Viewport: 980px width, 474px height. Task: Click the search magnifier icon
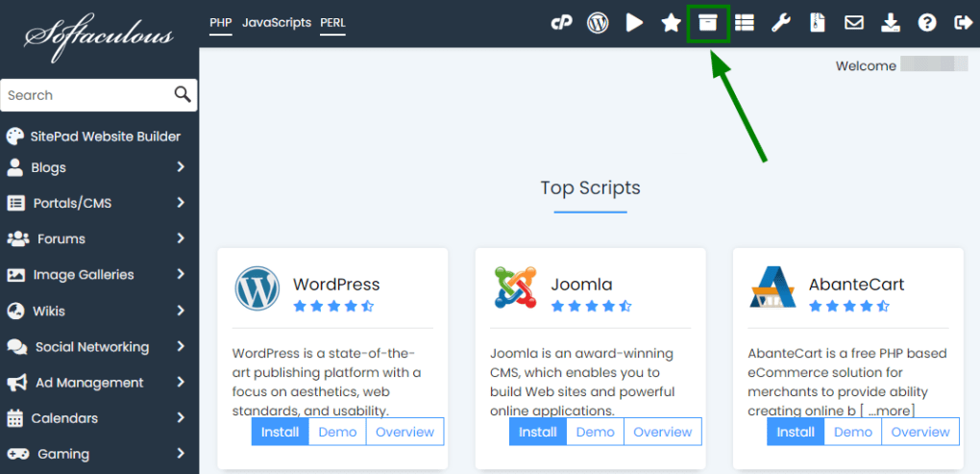pos(182,94)
